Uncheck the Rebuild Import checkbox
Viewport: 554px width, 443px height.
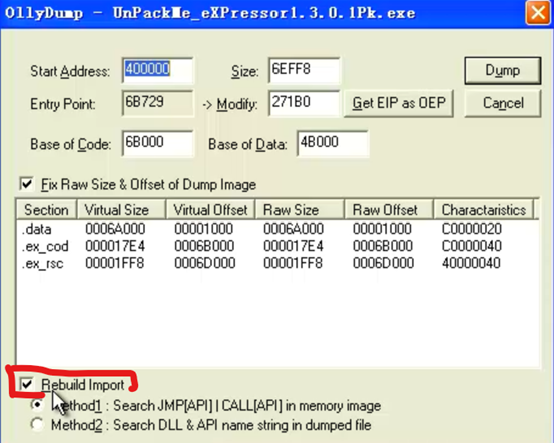tap(27, 384)
